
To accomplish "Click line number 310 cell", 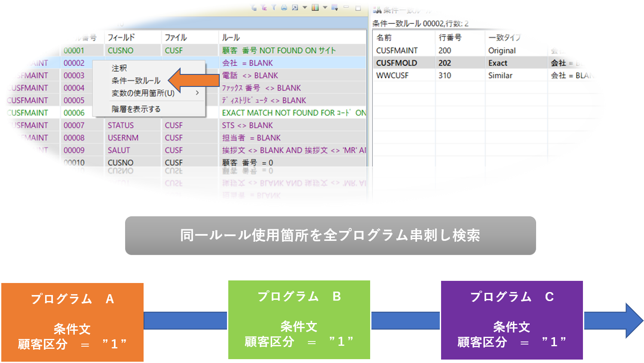I will pyautogui.click(x=445, y=75).
